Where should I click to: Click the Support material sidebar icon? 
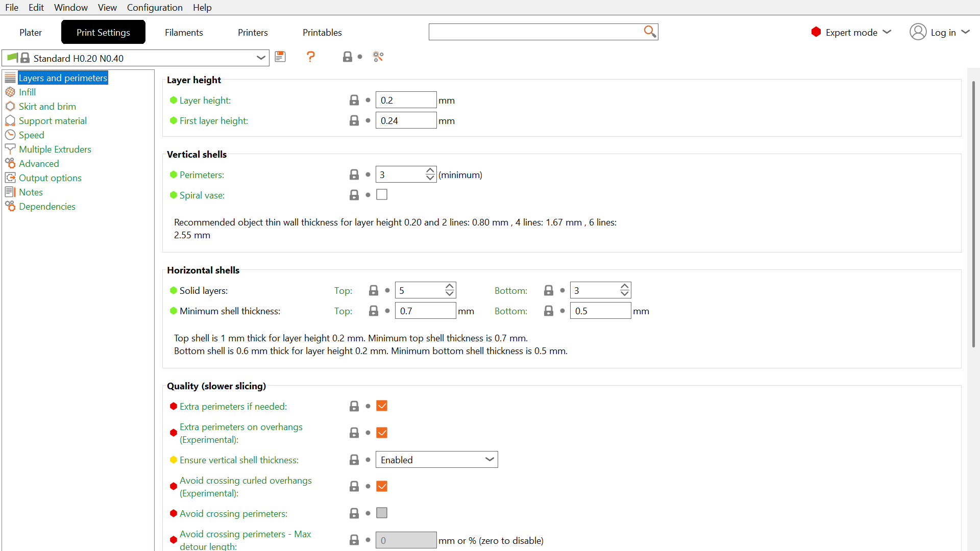pos(10,120)
